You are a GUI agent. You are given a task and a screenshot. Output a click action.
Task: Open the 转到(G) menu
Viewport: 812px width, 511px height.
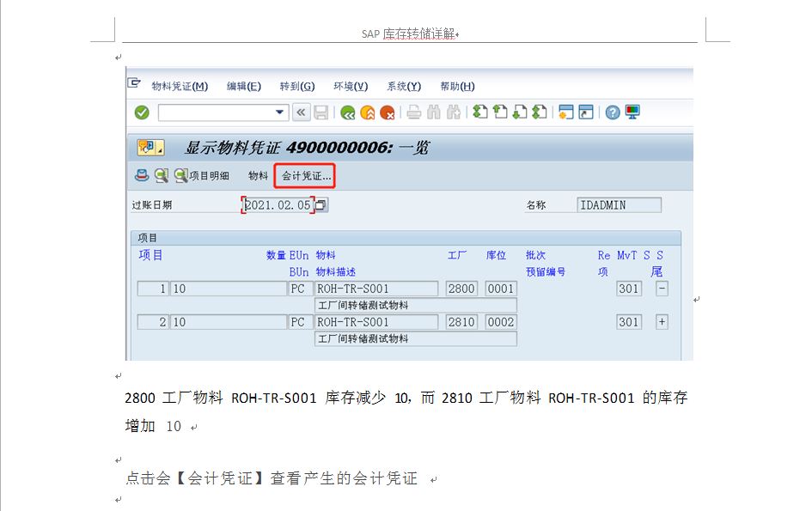click(297, 87)
